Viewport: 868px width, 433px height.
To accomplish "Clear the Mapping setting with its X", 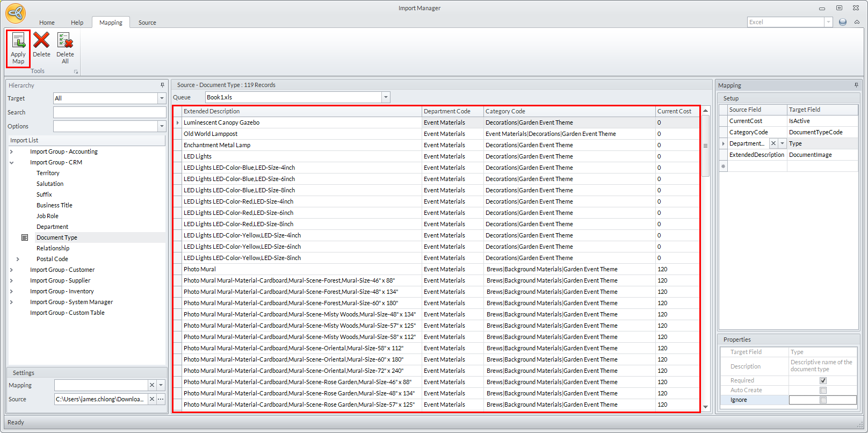I will click(x=152, y=385).
